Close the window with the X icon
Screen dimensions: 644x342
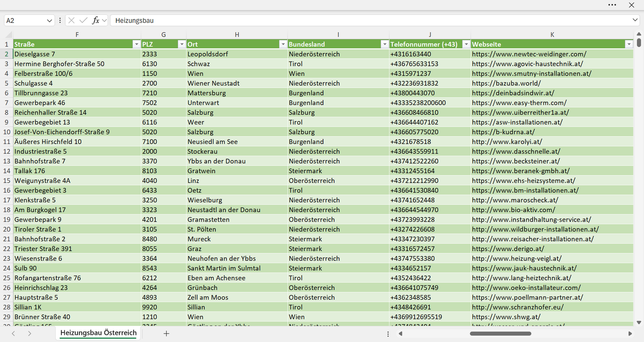631,5
